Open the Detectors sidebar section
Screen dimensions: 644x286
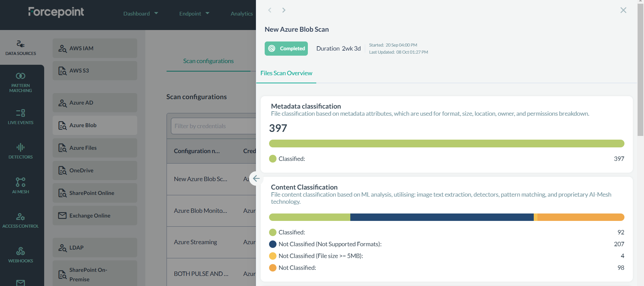[x=21, y=151]
